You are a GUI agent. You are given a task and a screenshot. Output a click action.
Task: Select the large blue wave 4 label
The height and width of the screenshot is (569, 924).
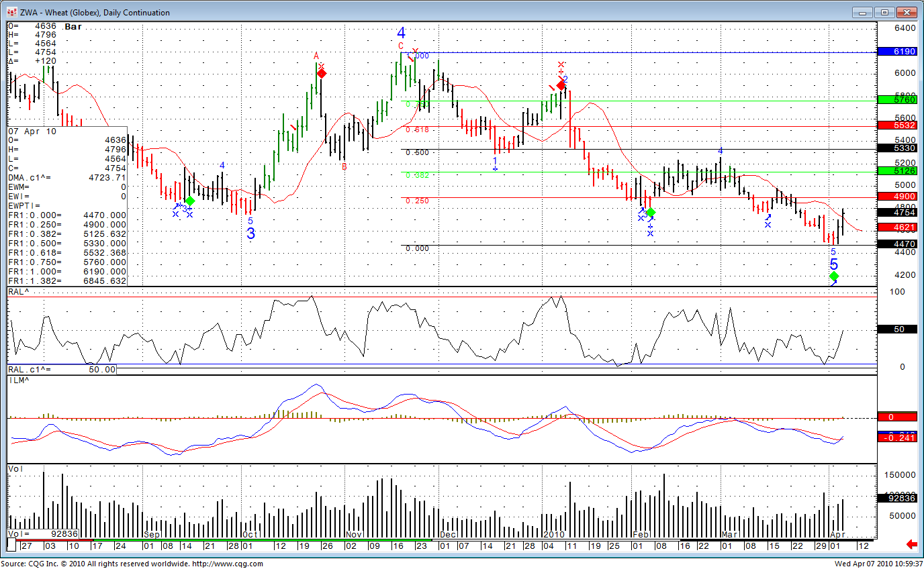pyautogui.click(x=401, y=33)
